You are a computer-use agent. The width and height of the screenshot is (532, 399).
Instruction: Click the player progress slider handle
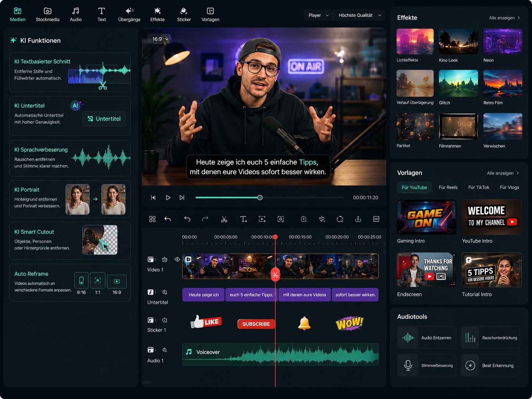pos(260,198)
